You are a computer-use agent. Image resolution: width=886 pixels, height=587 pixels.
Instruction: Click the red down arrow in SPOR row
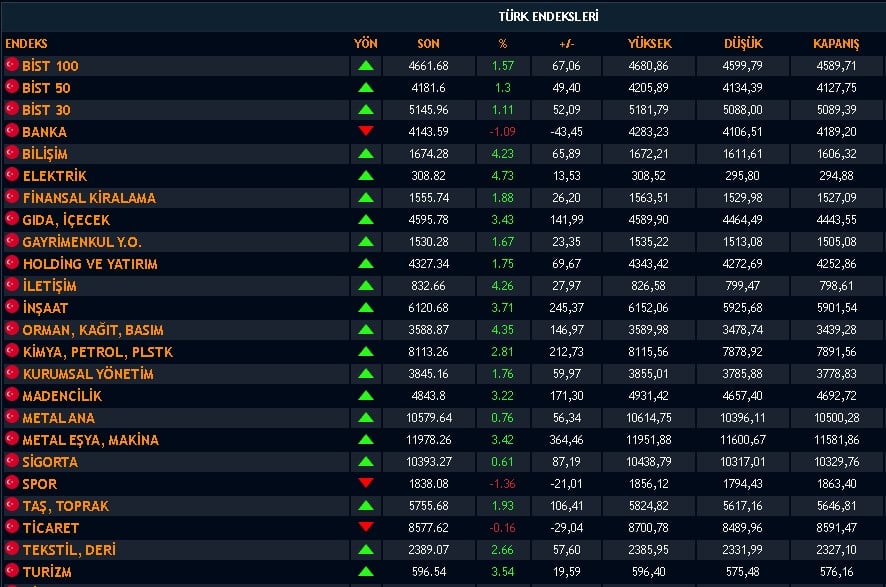coord(366,483)
